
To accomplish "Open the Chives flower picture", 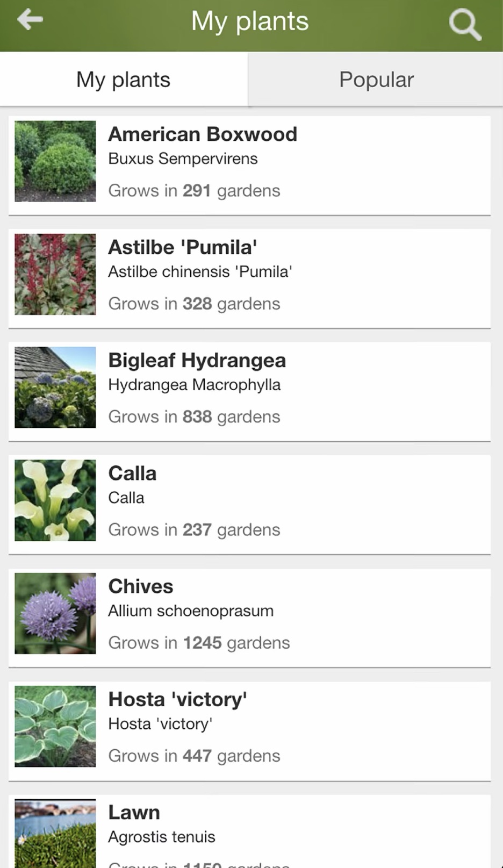I will pos(55,613).
